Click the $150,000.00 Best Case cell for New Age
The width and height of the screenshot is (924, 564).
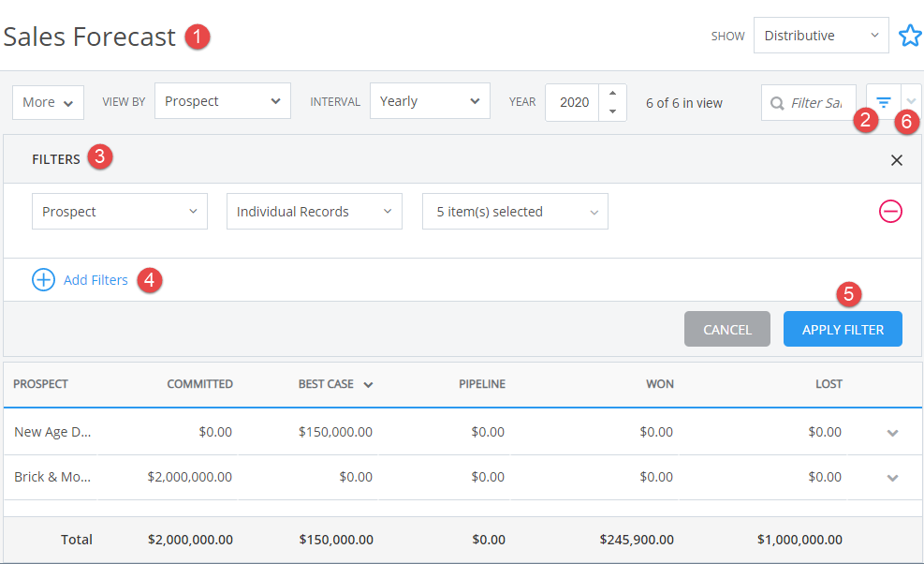335,432
